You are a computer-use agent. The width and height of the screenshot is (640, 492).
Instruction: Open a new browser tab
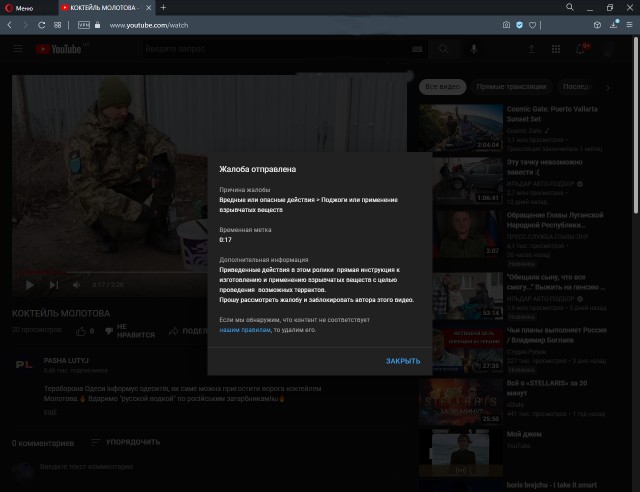[x=163, y=7]
